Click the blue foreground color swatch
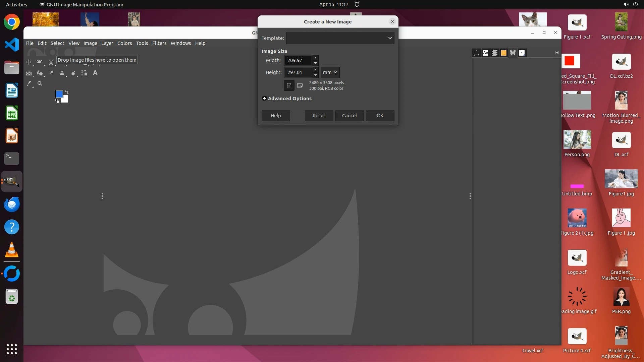 (59, 94)
